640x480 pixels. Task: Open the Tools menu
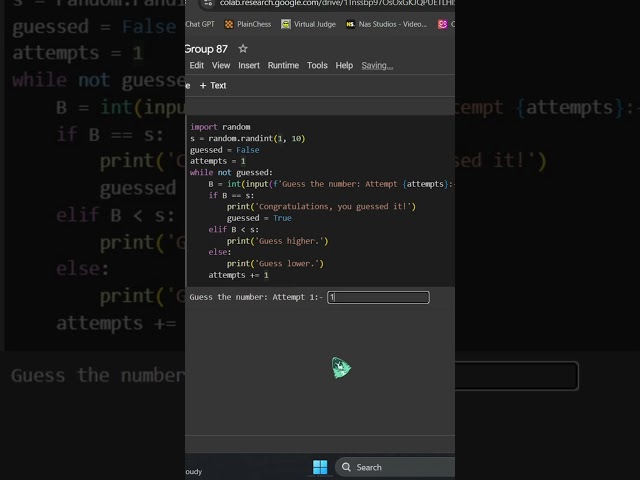click(317, 65)
